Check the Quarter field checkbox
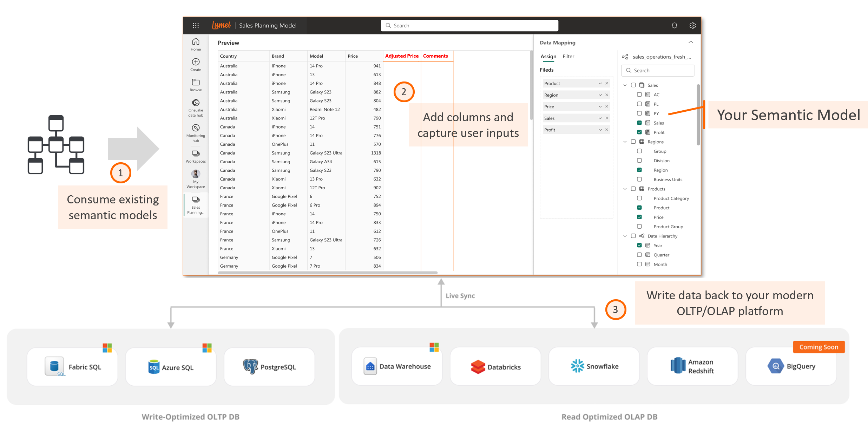This screenshot has width=868, height=431. (x=639, y=255)
